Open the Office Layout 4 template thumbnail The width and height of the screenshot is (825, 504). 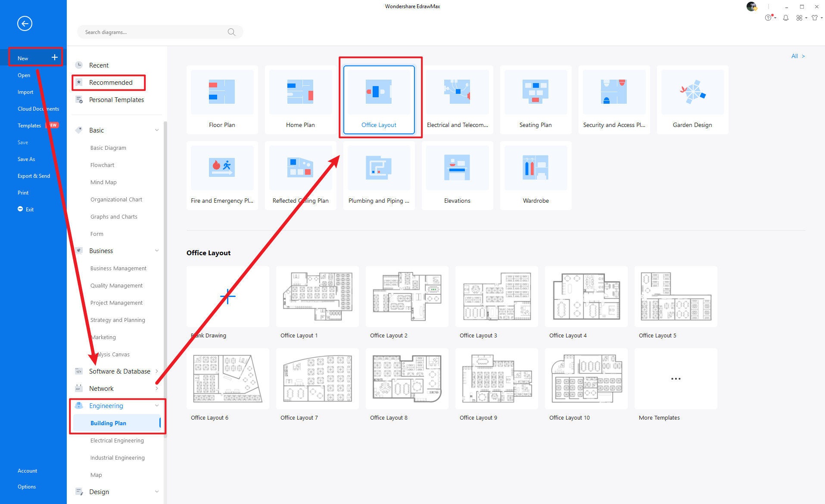pos(586,297)
